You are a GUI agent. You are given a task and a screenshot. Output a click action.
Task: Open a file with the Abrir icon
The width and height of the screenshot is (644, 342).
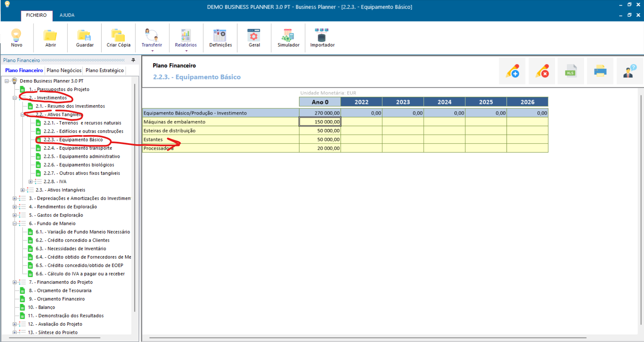pyautogui.click(x=51, y=38)
